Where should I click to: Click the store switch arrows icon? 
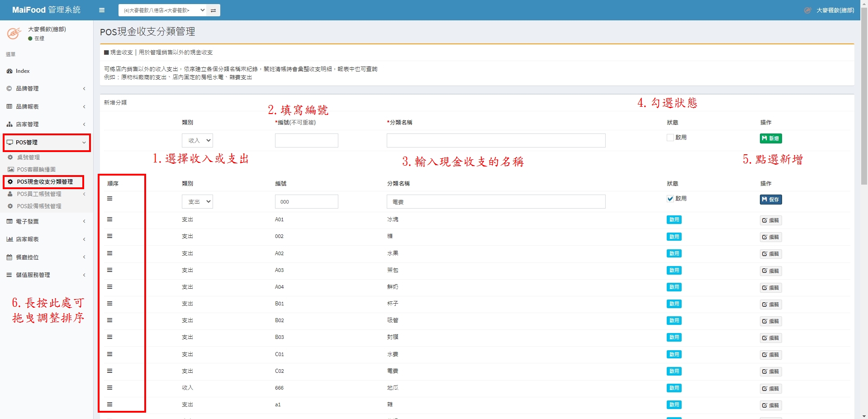point(213,10)
